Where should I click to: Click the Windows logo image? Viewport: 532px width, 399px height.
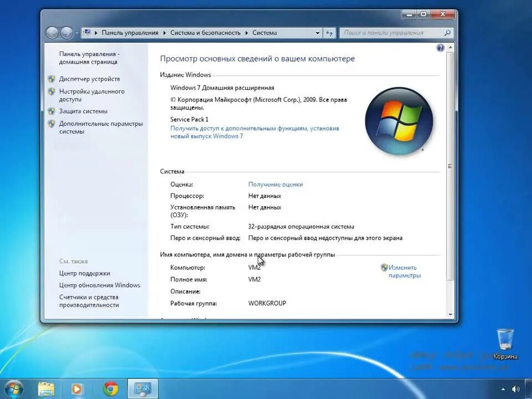[x=399, y=121]
